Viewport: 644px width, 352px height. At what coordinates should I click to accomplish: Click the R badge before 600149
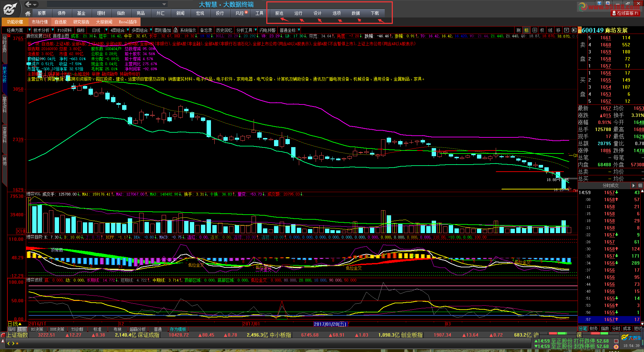(x=580, y=30)
